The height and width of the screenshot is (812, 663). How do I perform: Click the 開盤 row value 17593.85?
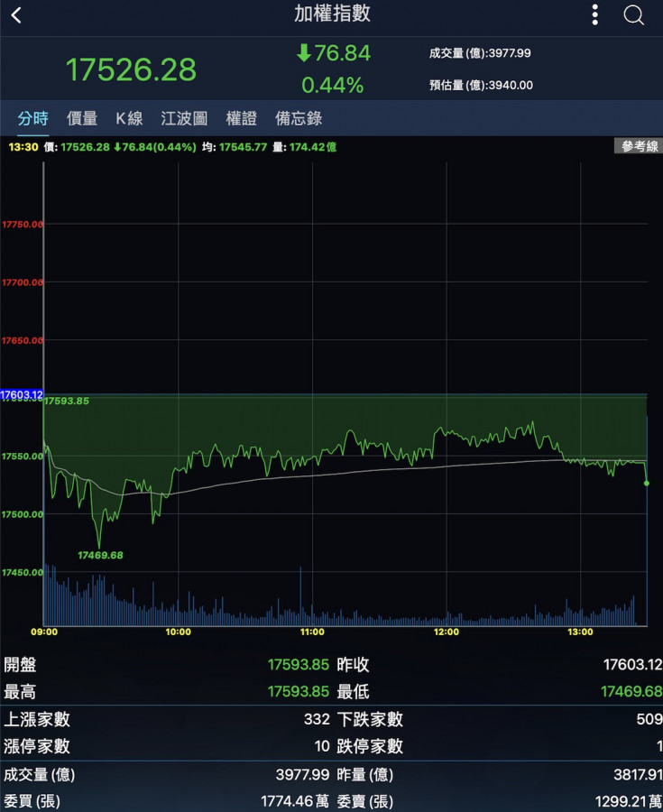[298, 664]
